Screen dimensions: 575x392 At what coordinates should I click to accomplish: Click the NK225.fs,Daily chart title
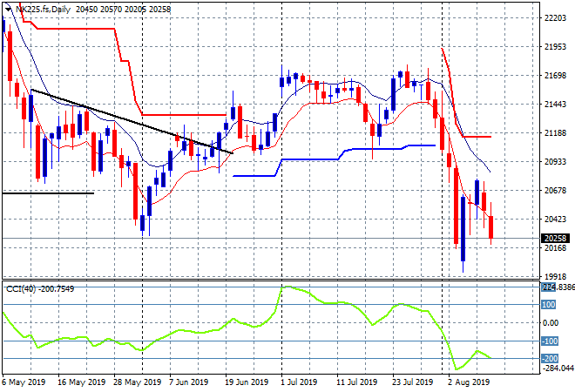click(x=43, y=10)
